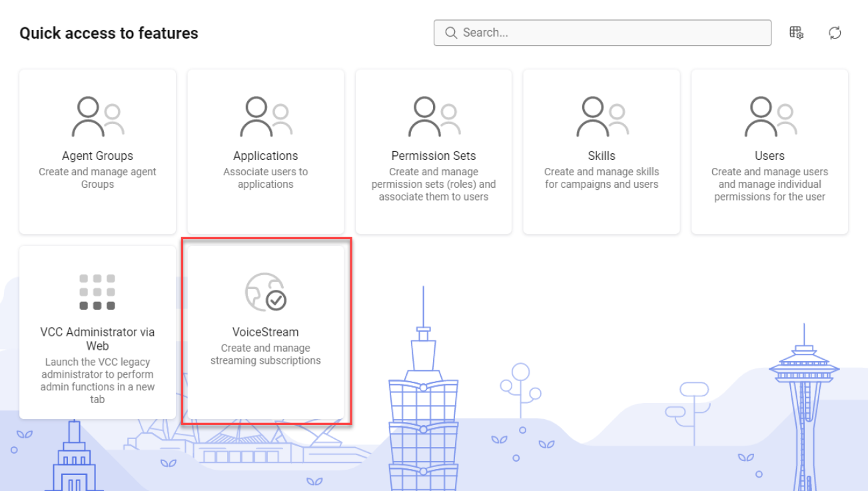868x491 pixels.
Task: Open the Agent Groups title
Action: coord(97,156)
